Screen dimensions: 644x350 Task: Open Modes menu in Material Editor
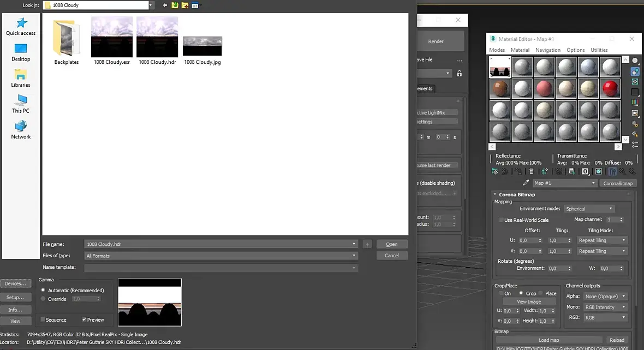497,50
